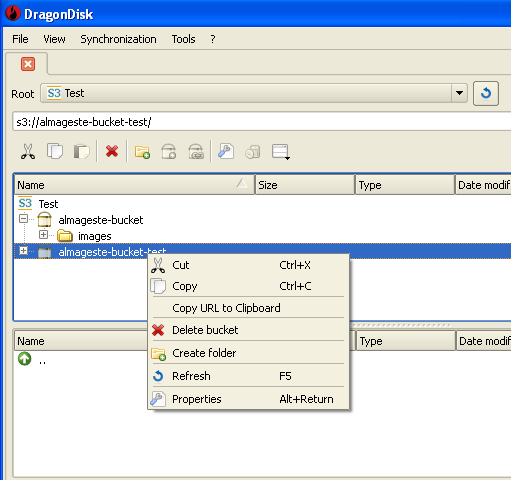511x480 pixels.
Task: Expand the images folder node
Action: 43,235
